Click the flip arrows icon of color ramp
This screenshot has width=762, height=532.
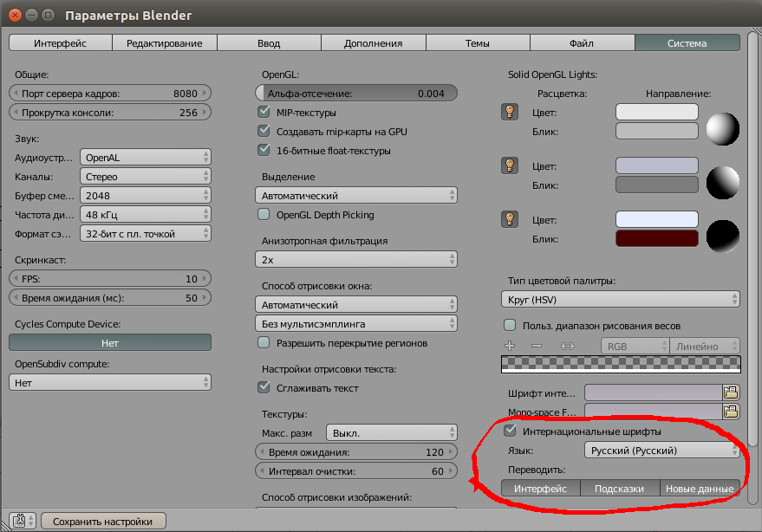pyautogui.click(x=567, y=346)
